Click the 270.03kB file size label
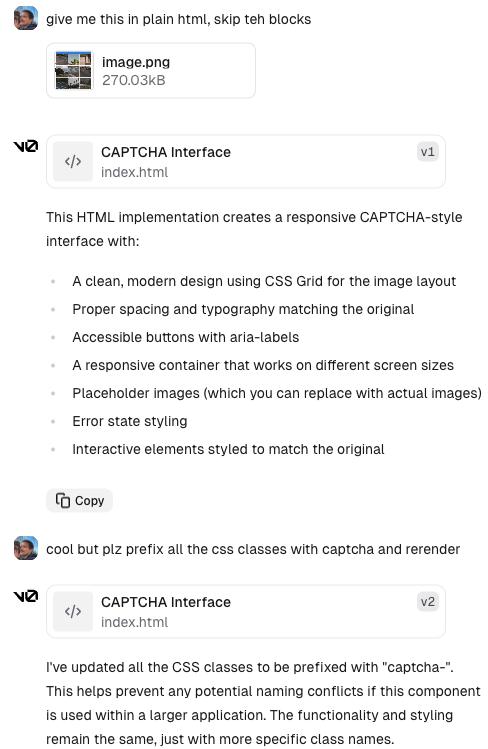The width and height of the screenshot is (488, 749). point(134,80)
